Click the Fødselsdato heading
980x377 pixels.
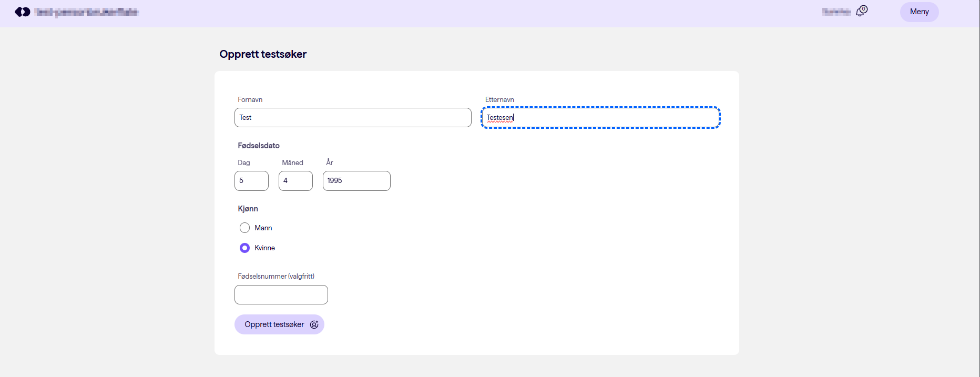(x=259, y=146)
